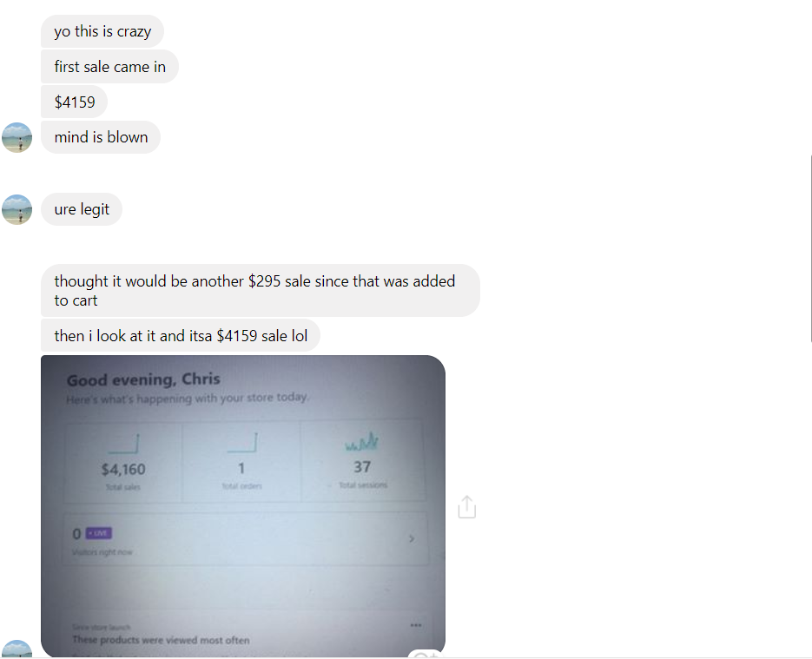Image resolution: width=812 pixels, height=659 pixels.
Task: Open the shared store dashboard image
Action: [243, 506]
